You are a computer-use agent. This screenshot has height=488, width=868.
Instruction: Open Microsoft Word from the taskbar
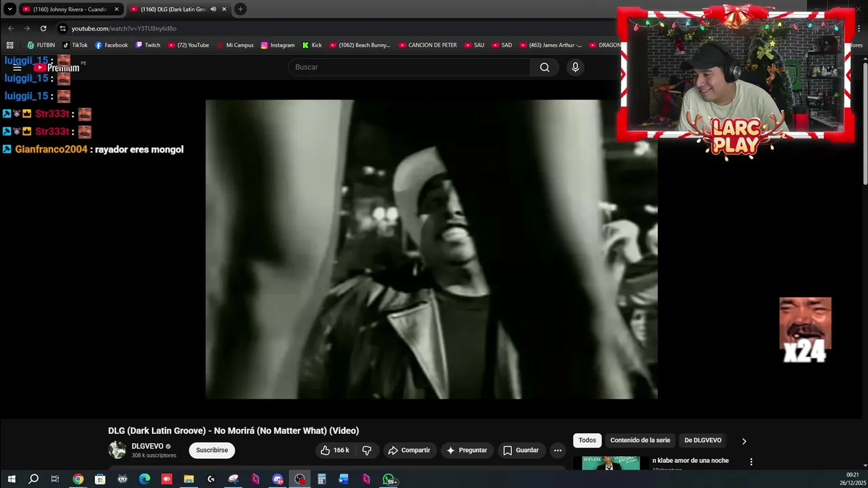pos(344,479)
